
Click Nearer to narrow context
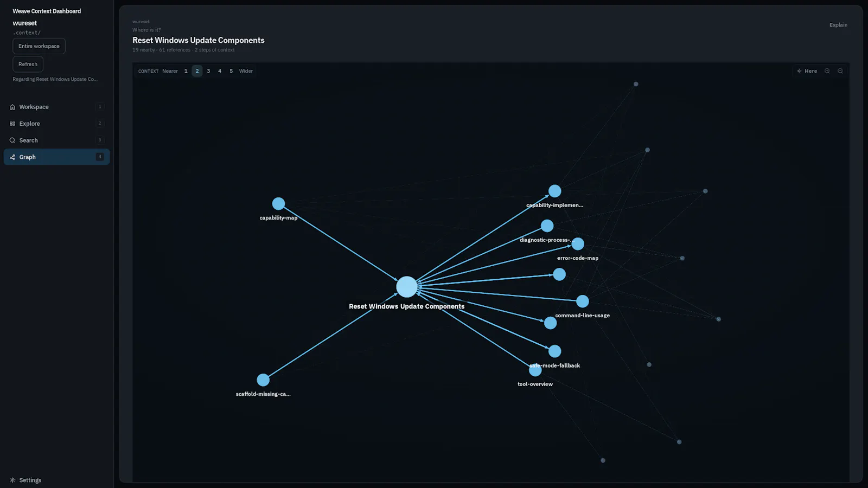click(170, 71)
